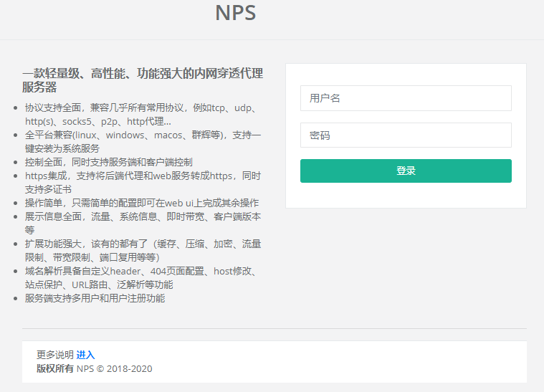This screenshot has height=392, width=544.
Task: Click the 版权所有 NPS © 2018-2020 text
Action: click(95, 368)
